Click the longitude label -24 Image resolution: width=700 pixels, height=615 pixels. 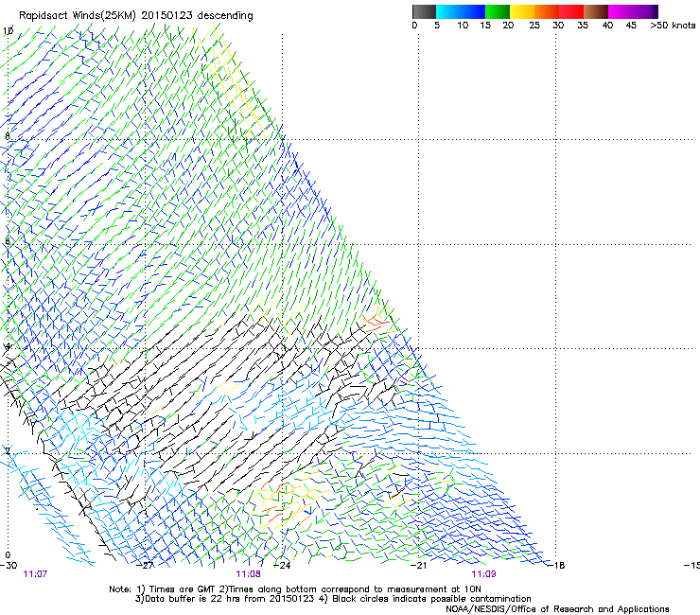point(282,566)
